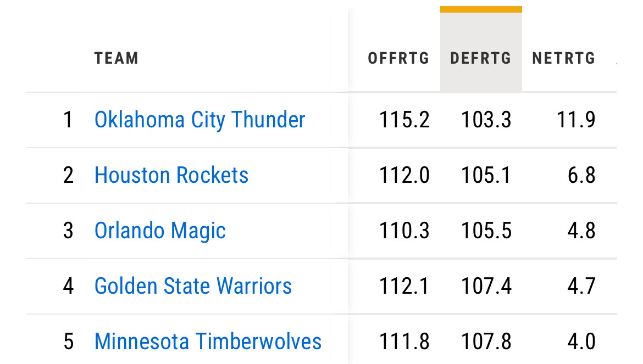This screenshot has width=643, height=364.
Task: Click the Orlando Magic link
Action: pyautogui.click(x=160, y=231)
